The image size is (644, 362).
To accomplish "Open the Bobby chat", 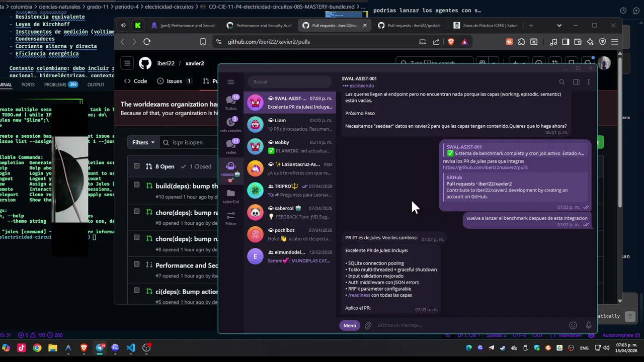I will click(x=289, y=146).
